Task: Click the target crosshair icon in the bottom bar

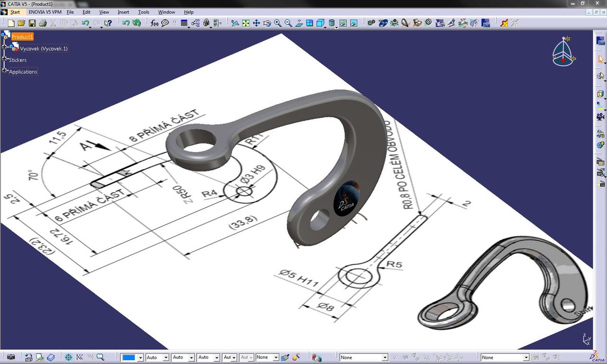Action: pyautogui.click(x=68, y=357)
